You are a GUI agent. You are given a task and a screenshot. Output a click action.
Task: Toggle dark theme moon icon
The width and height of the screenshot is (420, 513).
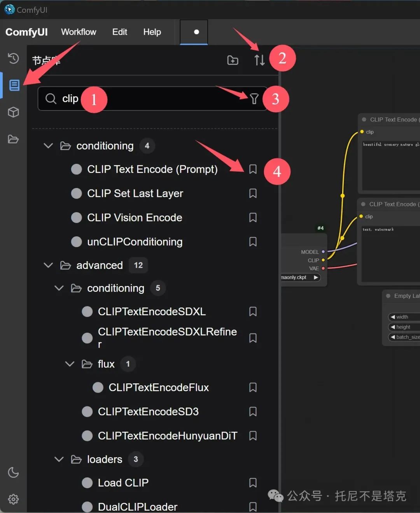tap(13, 472)
